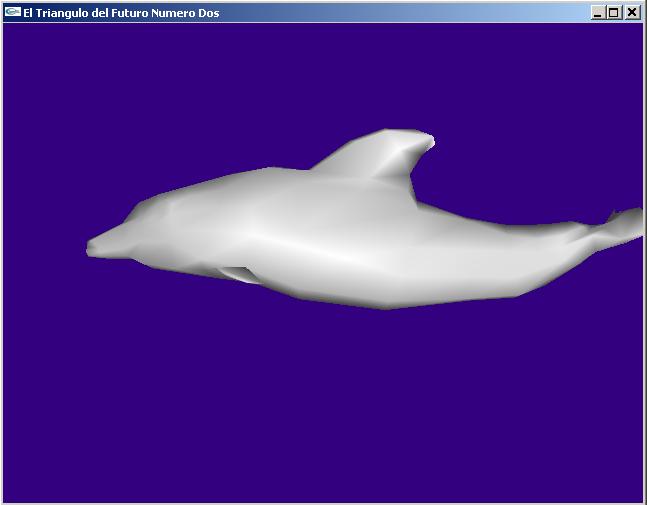Click the window title text 'El Triangulo del Futuro'
This screenshot has height=505, width=647.
(x=120, y=13)
